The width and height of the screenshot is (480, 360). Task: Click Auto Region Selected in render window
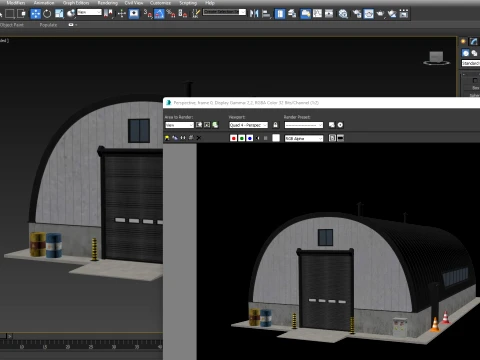(207, 125)
